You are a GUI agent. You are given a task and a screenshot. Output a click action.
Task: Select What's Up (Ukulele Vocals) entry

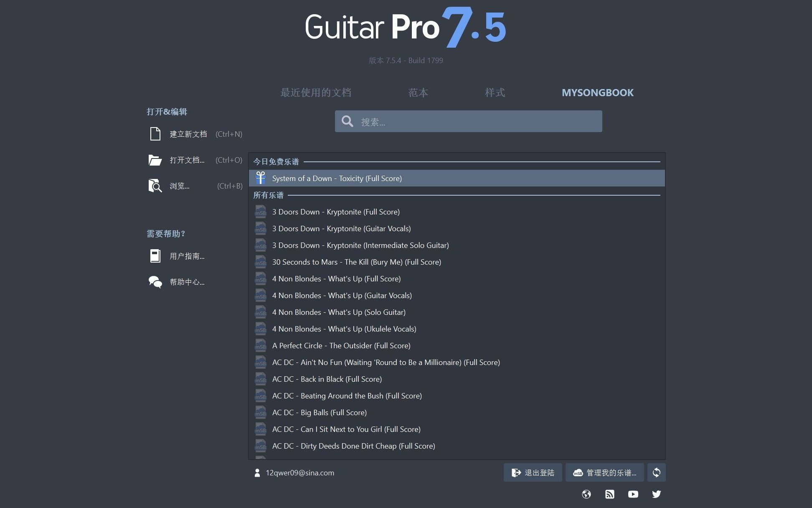click(x=457, y=329)
